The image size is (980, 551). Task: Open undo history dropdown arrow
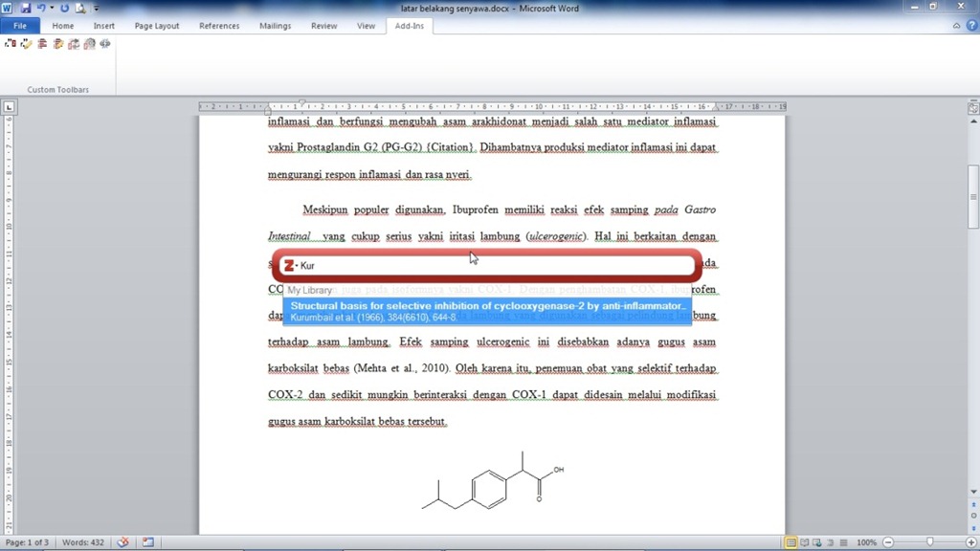[x=52, y=8]
